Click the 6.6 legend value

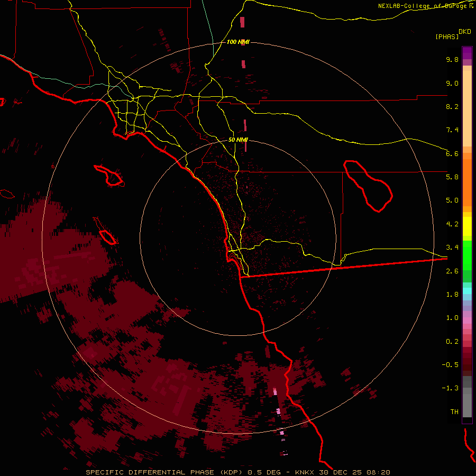point(452,153)
